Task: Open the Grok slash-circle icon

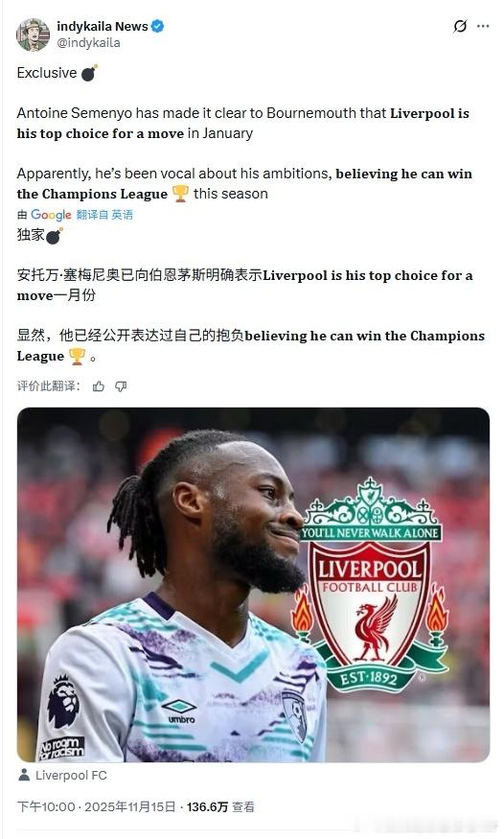Action: 460,26
